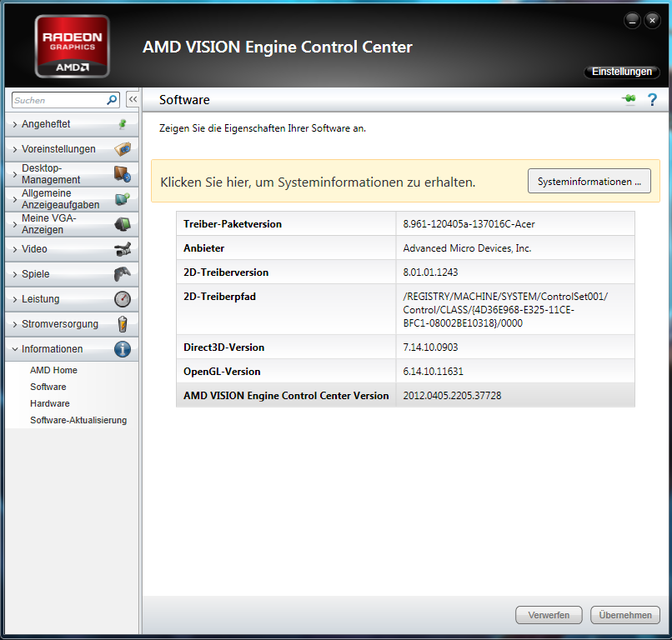Click 'Zeigen Sie die Eigenschaften' description text

263,128
